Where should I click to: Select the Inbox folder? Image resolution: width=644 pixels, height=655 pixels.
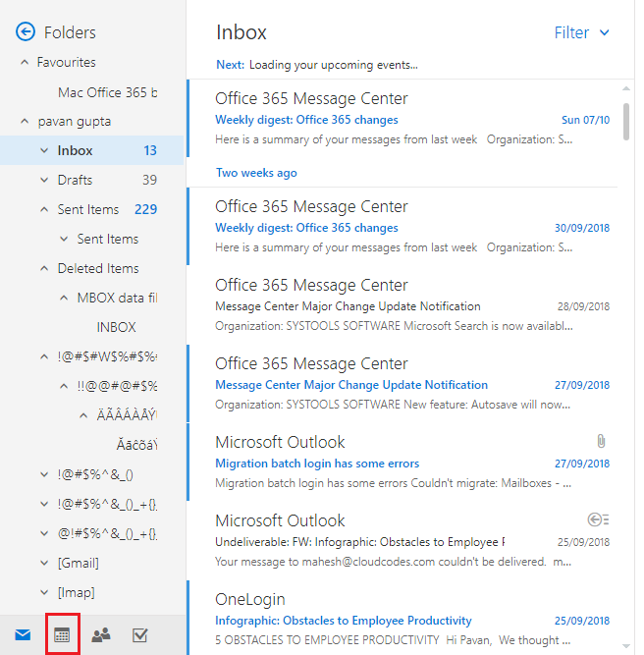pyautogui.click(x=92, y=150)
